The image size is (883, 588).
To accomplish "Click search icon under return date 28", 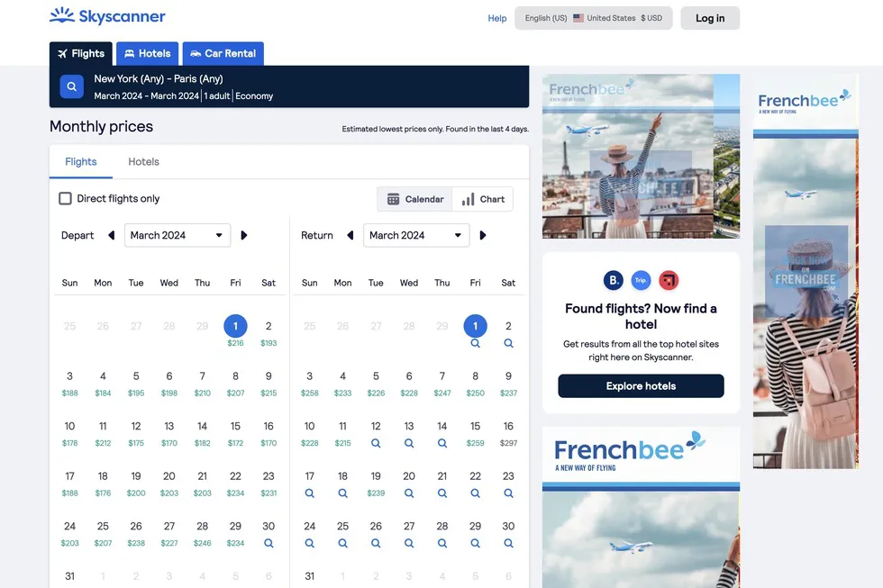I will 442,544.
